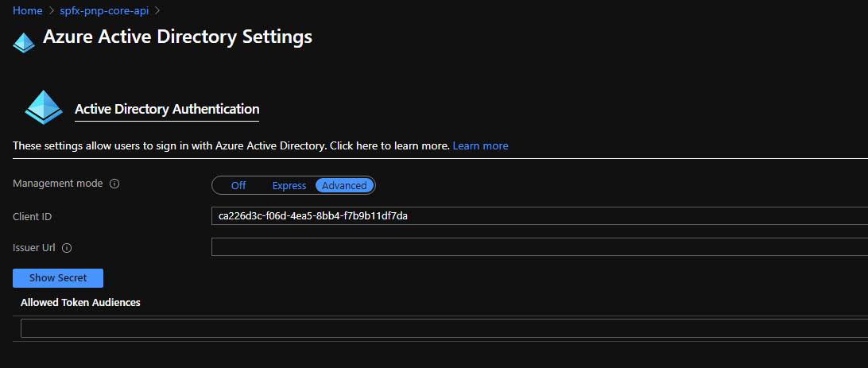Viewport: 868px width, 368px height.
Task: Set Management mode to Off
Action: point(238,185)
